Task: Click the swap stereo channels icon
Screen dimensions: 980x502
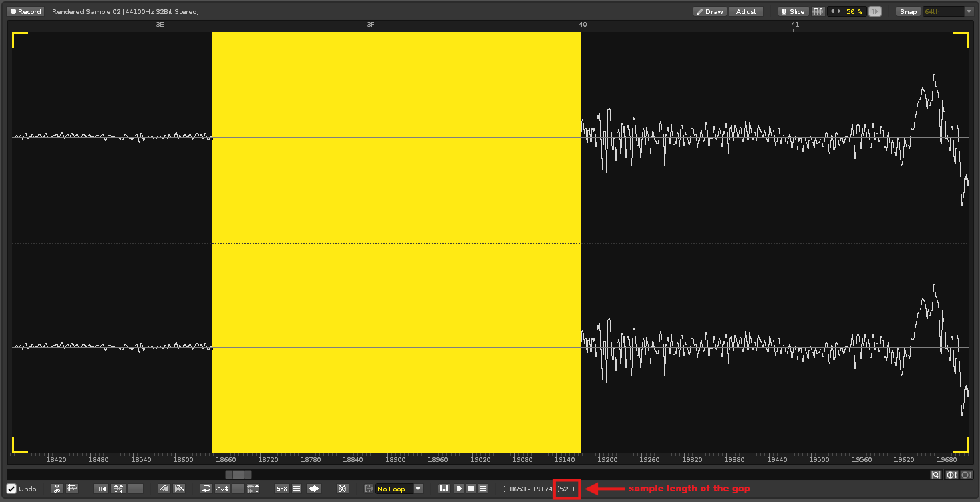Action: point(253,489)
